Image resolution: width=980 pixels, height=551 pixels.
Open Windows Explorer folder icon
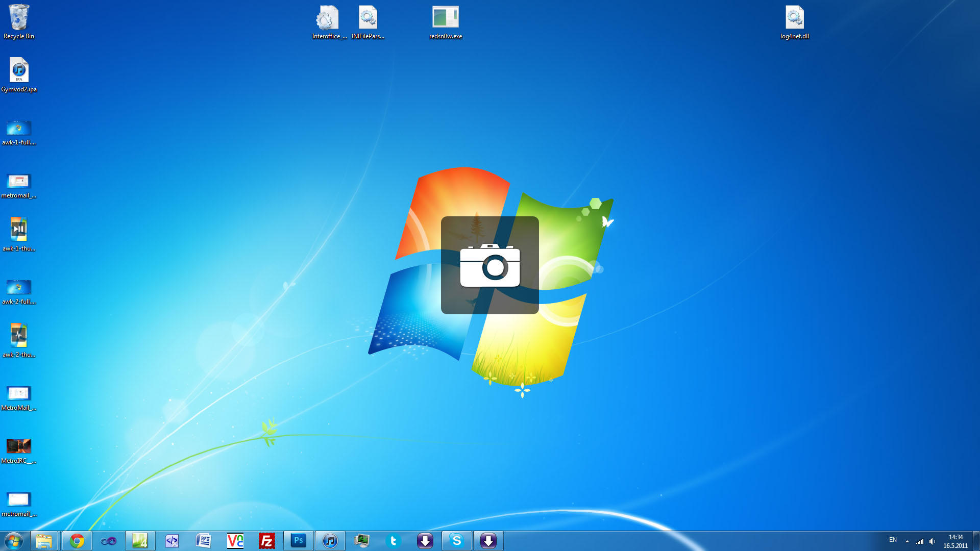pos(44,541)
